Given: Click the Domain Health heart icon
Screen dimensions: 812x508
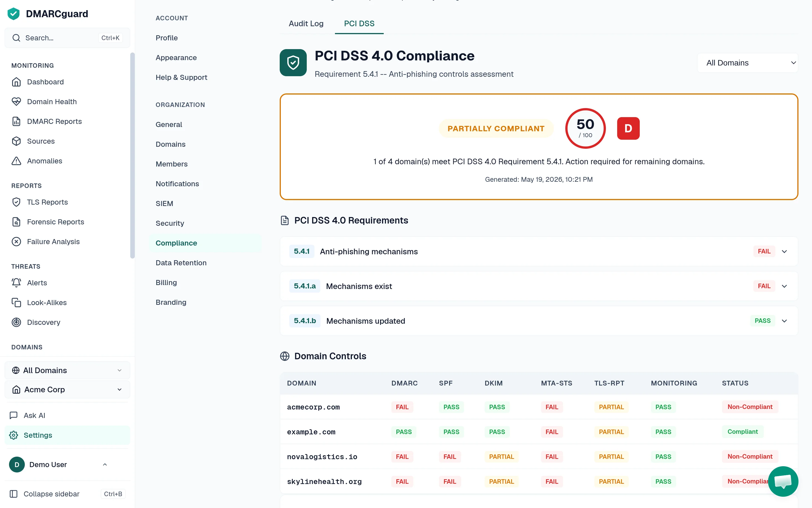Looking at the screenshot, I should pyautogui.click(x=16, y=102).
